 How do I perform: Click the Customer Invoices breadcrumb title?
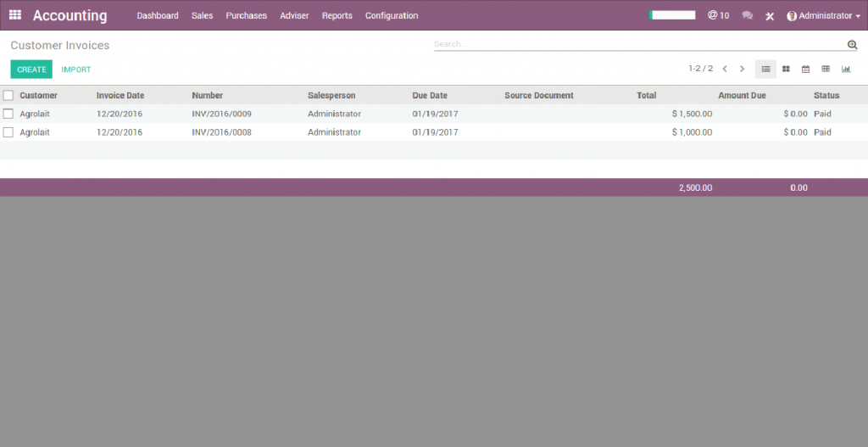60,46
